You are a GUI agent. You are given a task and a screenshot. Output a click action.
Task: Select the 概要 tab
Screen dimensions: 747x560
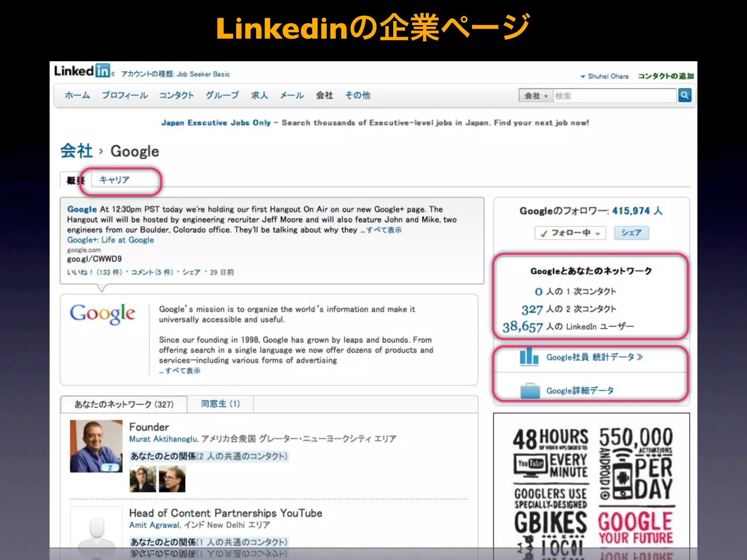click(x=76, y=180)
